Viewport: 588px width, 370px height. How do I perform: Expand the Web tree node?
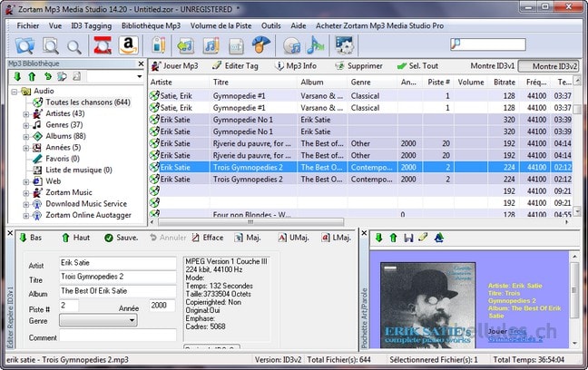(26, 181)
